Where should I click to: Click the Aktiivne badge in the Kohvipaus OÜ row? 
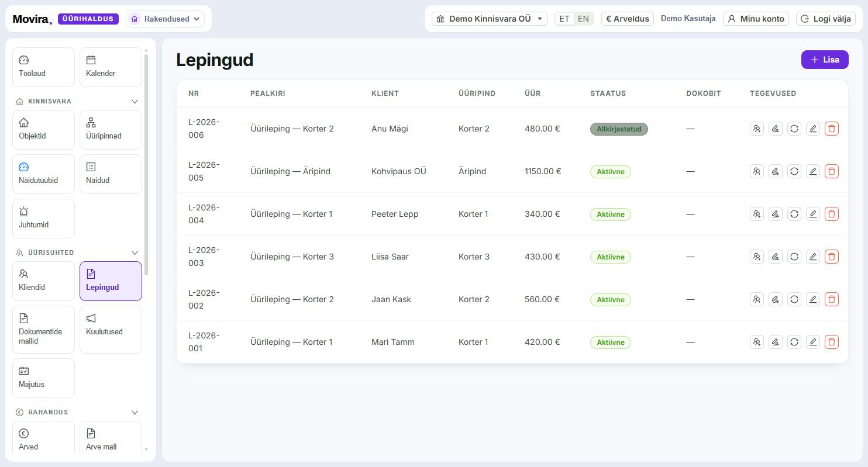point(611,172)
